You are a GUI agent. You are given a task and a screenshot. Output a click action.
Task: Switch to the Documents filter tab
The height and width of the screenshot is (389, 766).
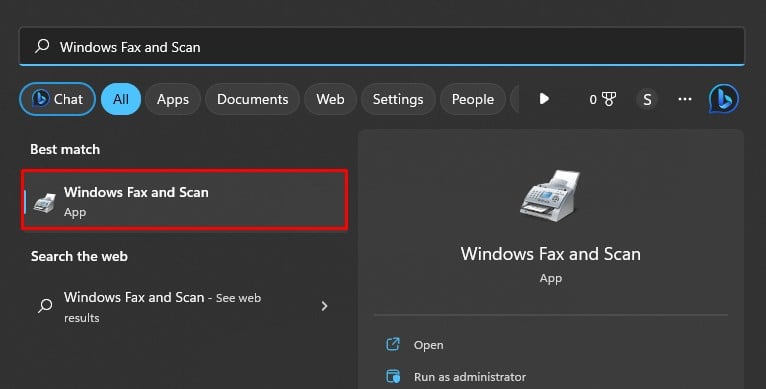[x=253, y=99]
